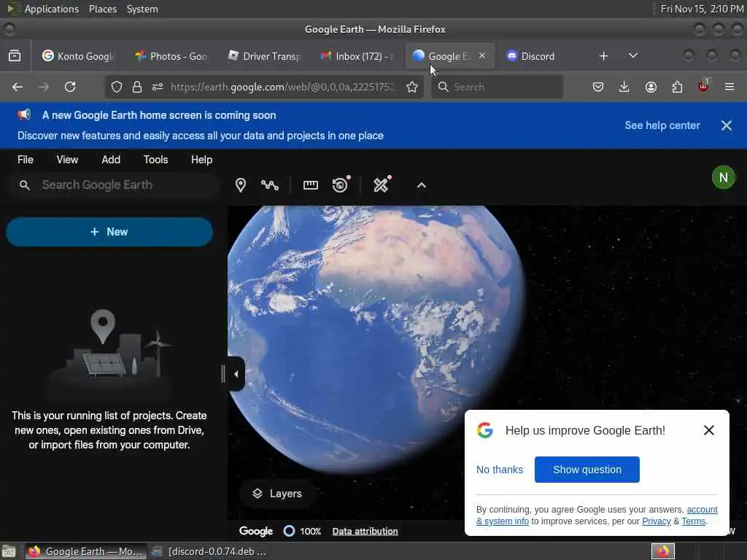Open the Add menu

[111, 160]
